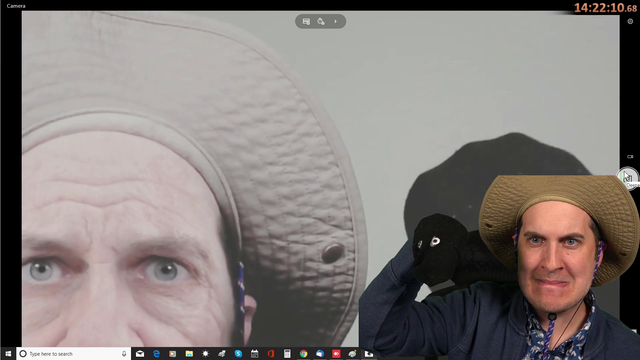This screenshot has height=360, width=640.
Task: Select the active Camera app taskbar icon
Action: coord(369,354)
